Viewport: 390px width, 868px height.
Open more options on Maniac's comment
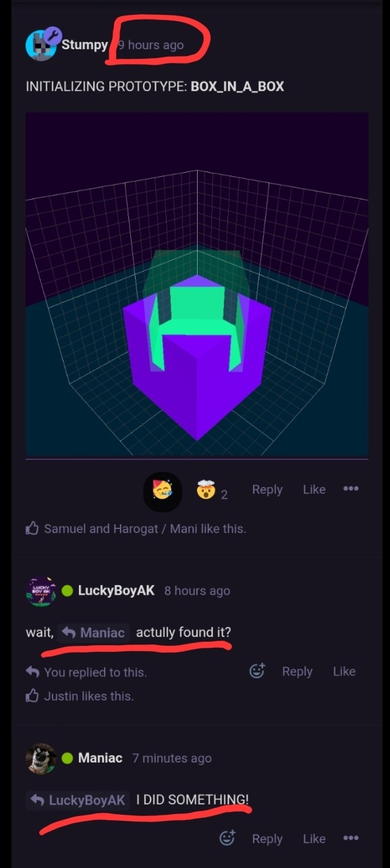(x=351, y=838)
